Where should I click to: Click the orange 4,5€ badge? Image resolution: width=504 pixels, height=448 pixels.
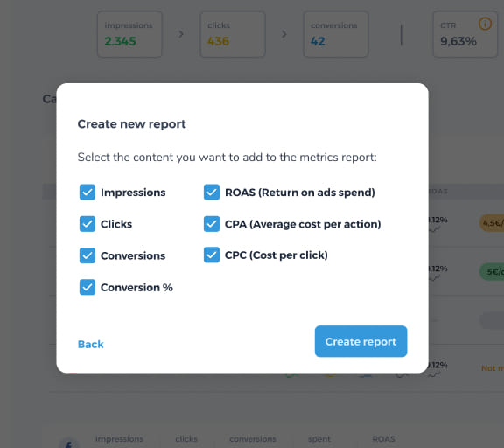492,223
